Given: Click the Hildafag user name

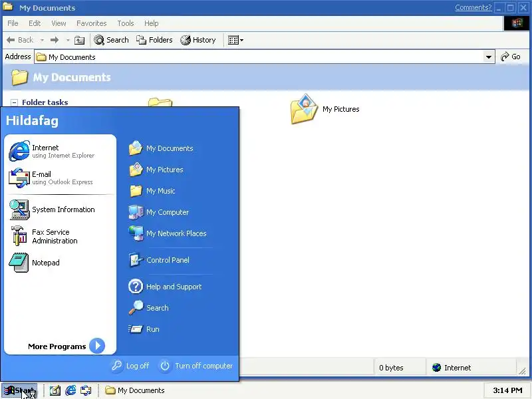Looking at the screenshot, I should tap(32, 121).
